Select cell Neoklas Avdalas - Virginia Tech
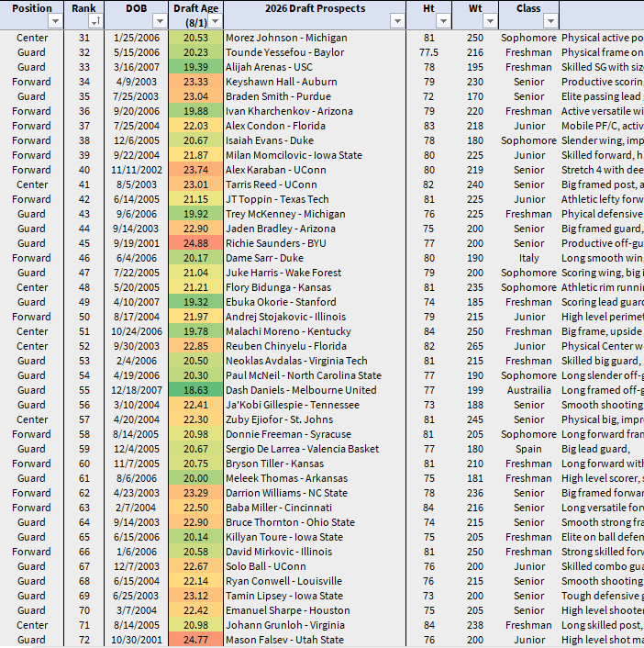This screenshot has width=644, height=648. pyautogui.click(x=315, y=361)
